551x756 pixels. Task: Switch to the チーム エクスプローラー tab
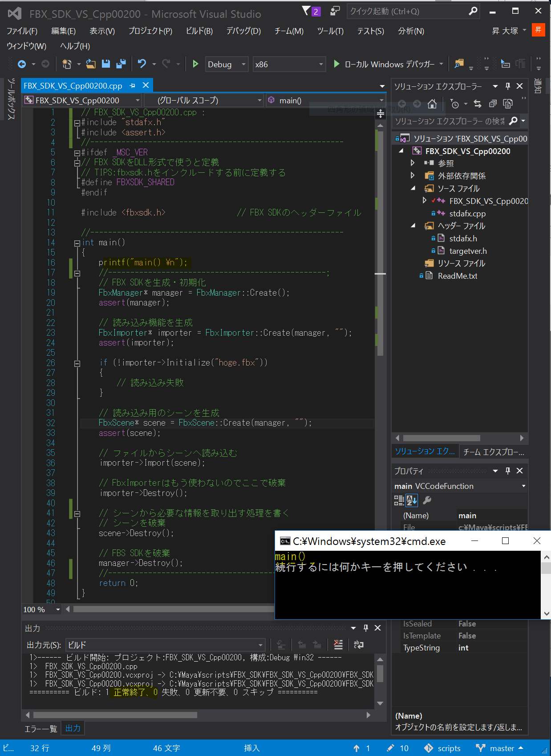point(494,451)
